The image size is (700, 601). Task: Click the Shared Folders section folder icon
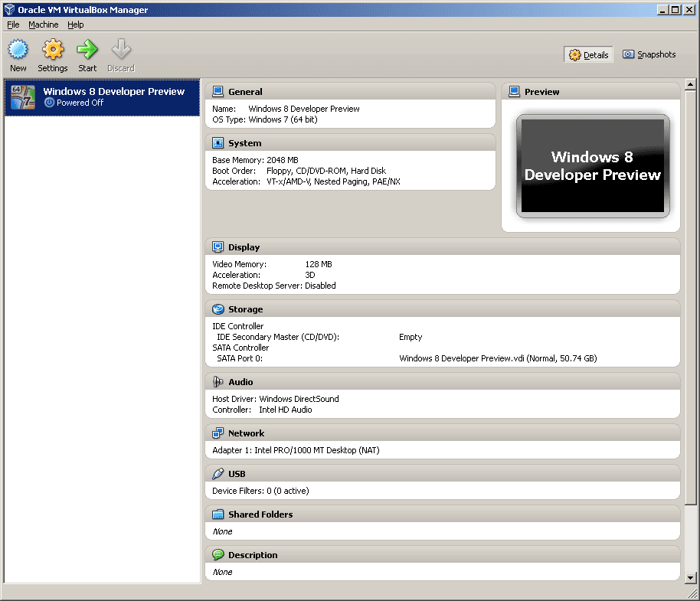pos(218,514)
